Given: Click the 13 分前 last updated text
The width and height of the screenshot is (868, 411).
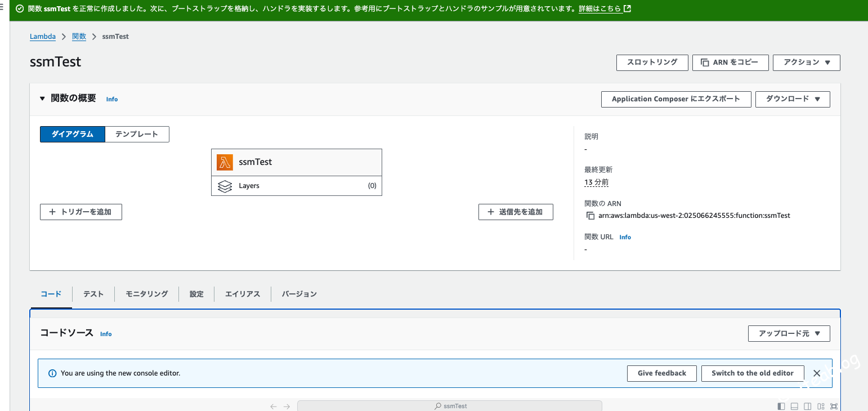Looking at the screenshot, I should 596,182.
